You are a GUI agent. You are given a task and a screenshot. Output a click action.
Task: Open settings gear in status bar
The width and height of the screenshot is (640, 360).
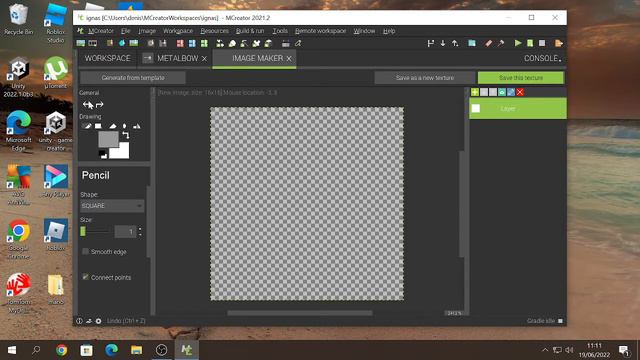(98, 321)
